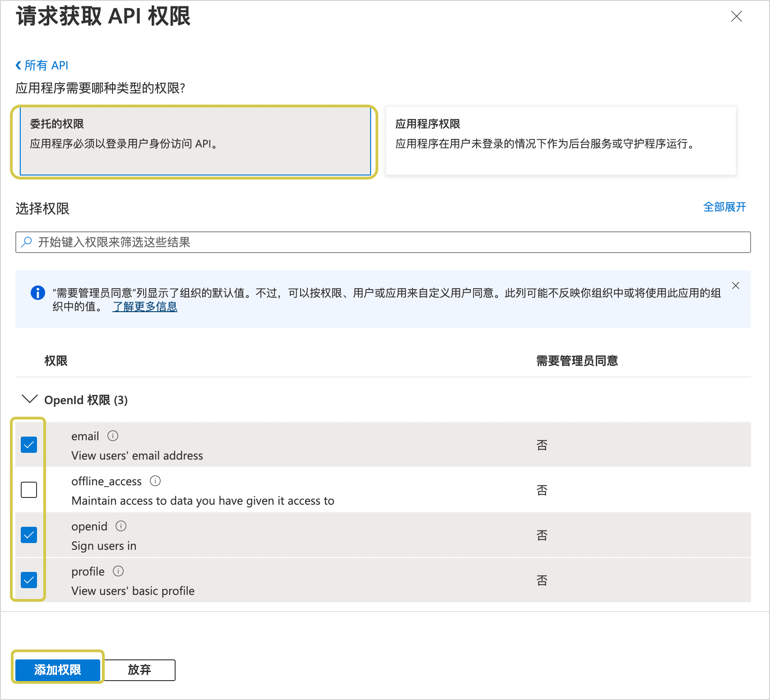The width and height of the screenshot is (770, 700).
Task: Click the 否 value in offline_access row
Action: pyautogui.click(x=542, y=490)
